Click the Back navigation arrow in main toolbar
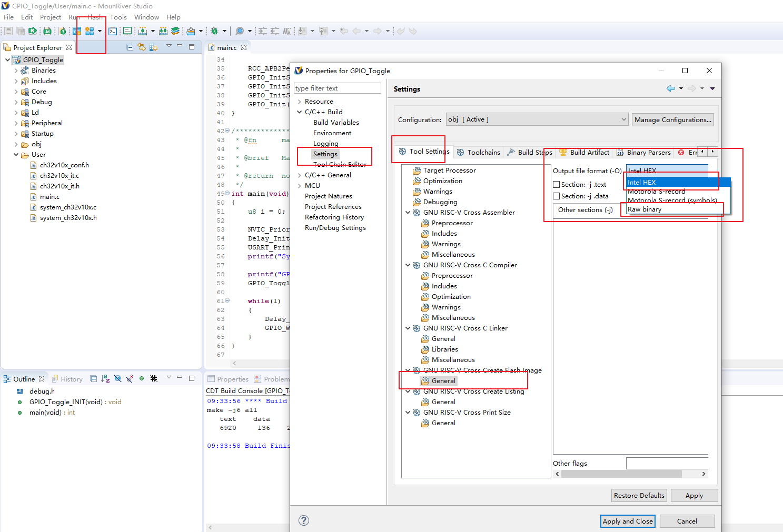 356,31
